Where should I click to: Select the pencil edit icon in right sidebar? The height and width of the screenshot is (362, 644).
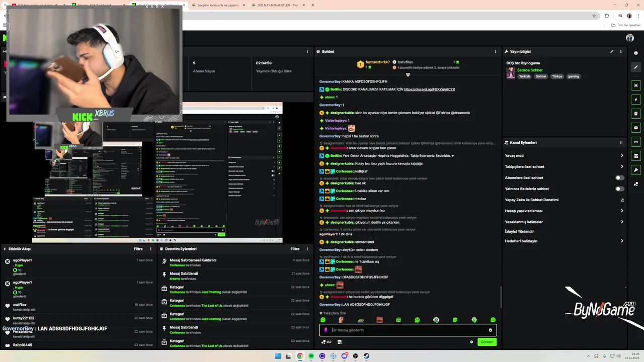click(x=636, y=67)
